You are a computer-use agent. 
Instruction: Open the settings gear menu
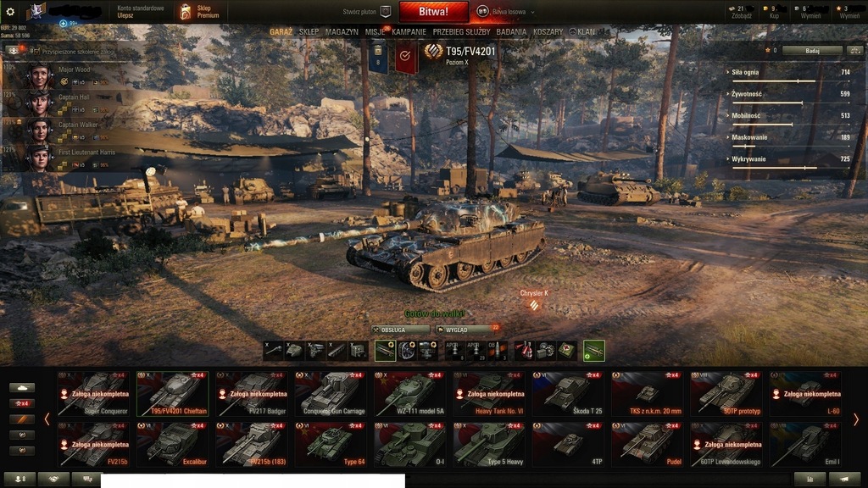pos(10,12)
